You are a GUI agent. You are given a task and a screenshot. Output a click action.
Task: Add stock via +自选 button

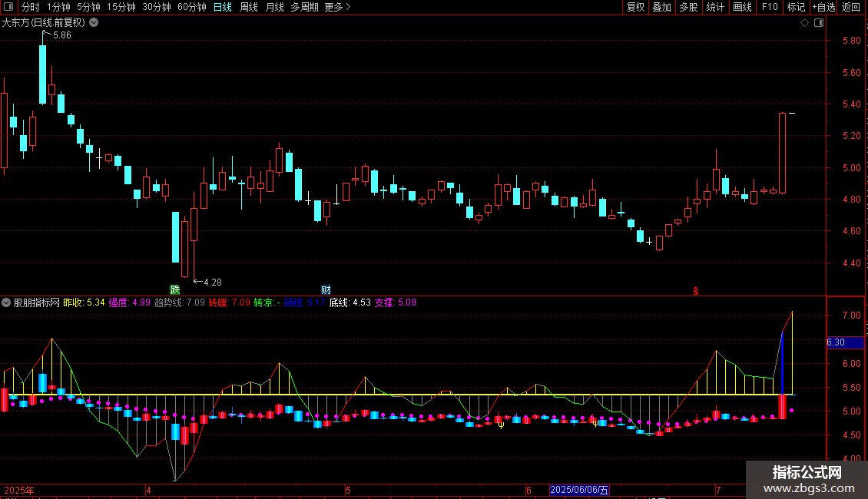823,7
